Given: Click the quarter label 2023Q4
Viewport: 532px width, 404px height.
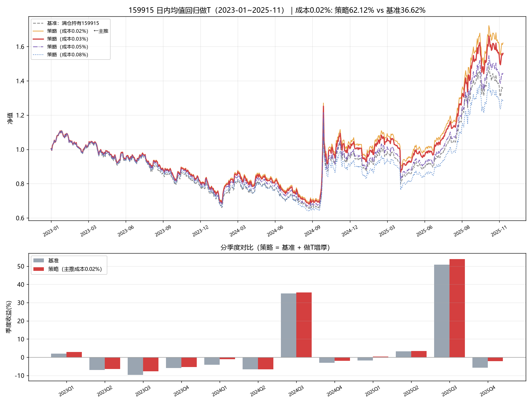Looking at the screenshot, I should click(x=181, y=391).
